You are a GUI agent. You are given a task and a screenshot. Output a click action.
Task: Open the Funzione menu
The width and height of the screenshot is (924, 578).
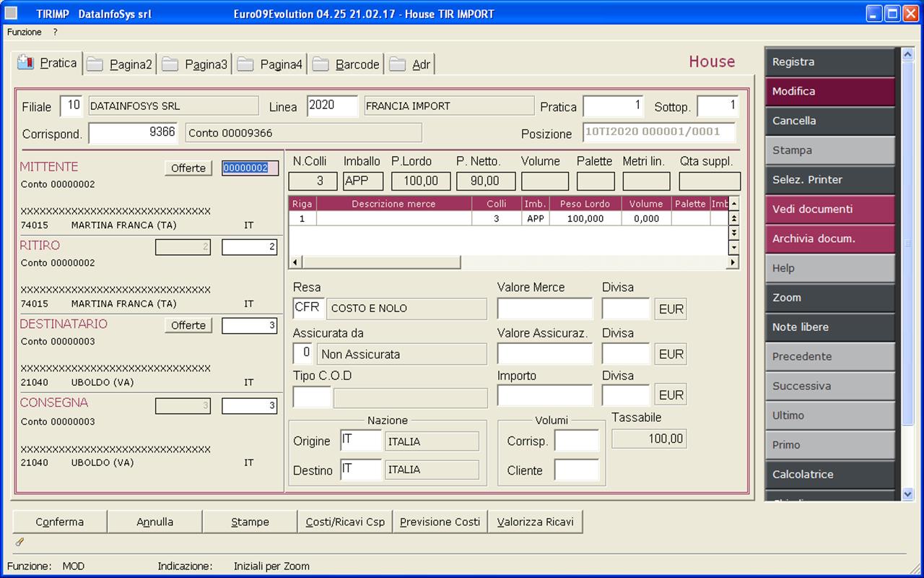point(25,33)
